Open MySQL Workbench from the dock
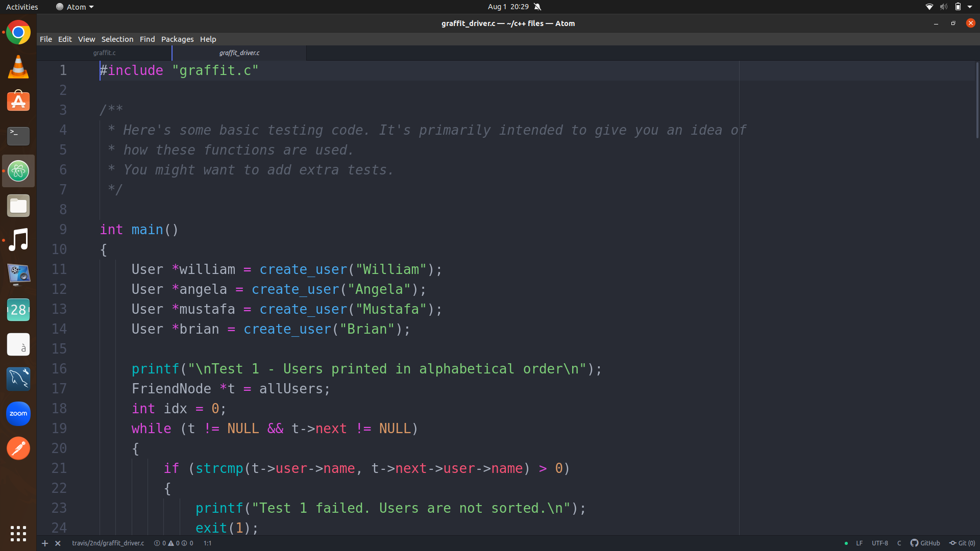This screenshot has width=980, height=551. [x=18, y=379]
